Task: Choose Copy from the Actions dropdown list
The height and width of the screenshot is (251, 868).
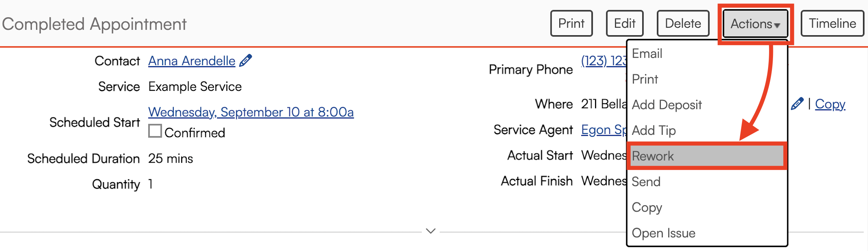Action: point(647,208)
